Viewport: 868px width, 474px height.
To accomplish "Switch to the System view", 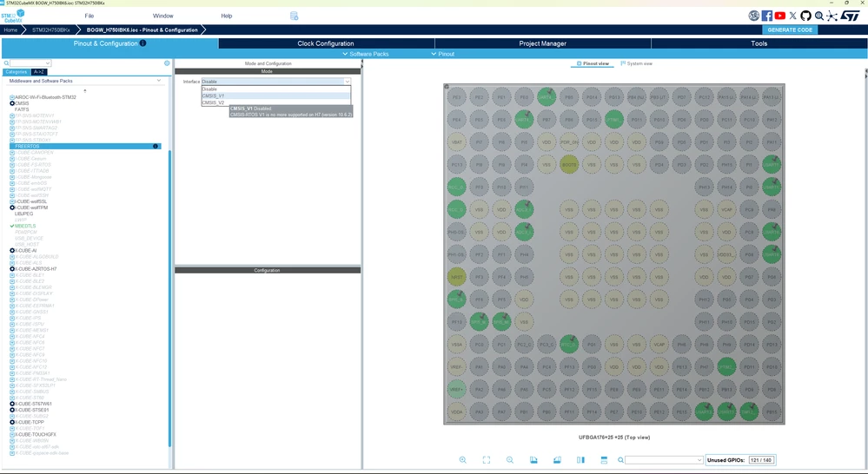I will [x=637, y=63].
